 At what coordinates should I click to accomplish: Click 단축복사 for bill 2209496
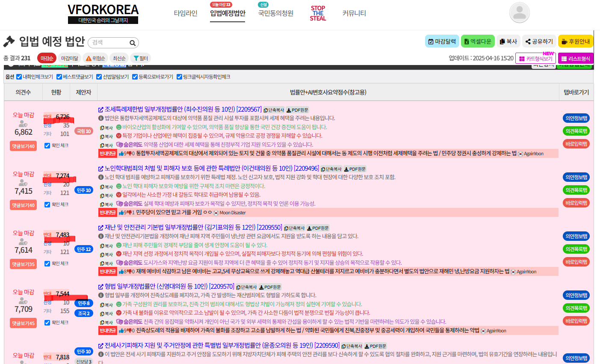331,169
